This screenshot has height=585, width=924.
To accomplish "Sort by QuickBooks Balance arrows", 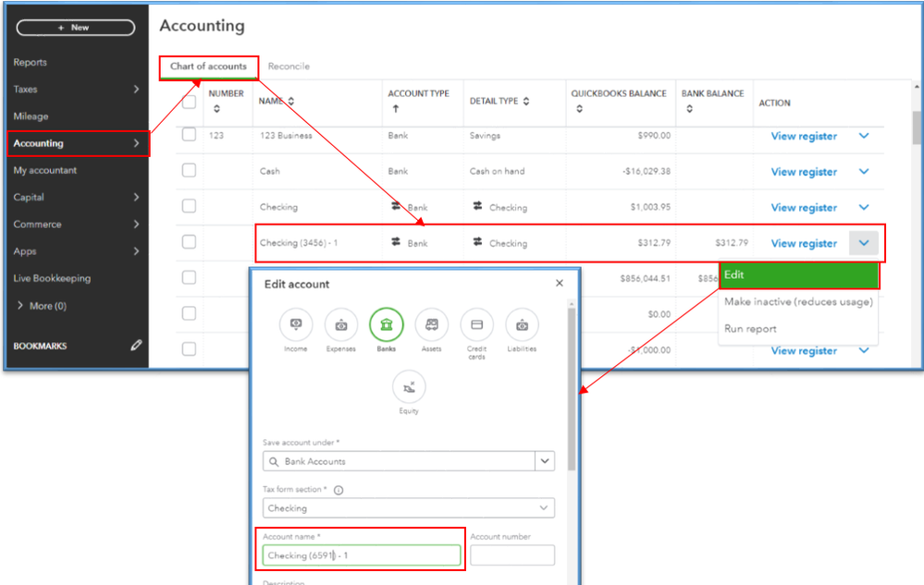I will point(579,109).
